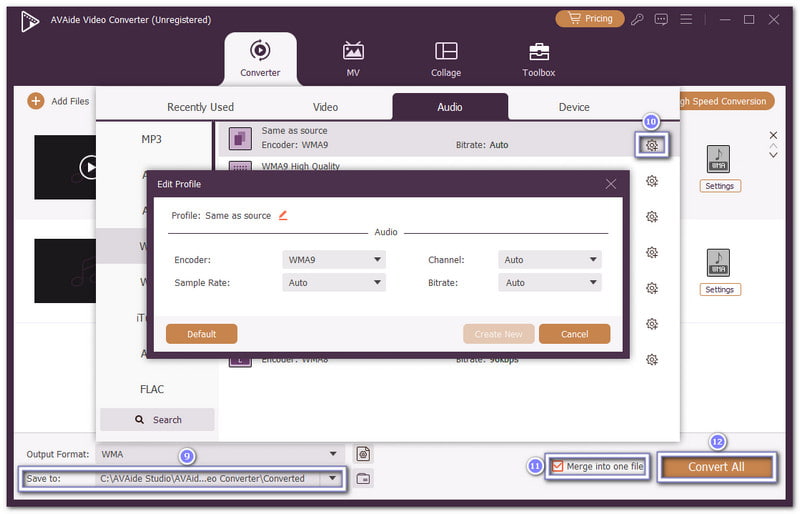Remove first file with X icon

click(773, 135)
